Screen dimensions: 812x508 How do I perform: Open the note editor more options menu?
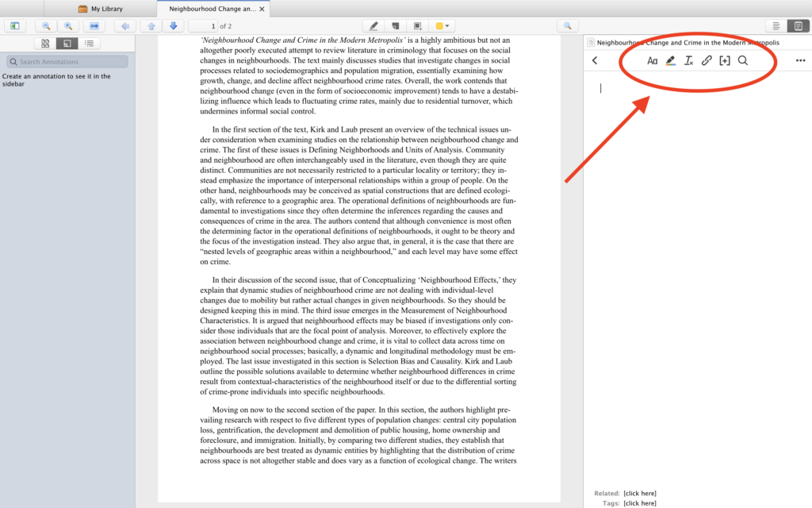pyautogui.click(x=800, y=60)
